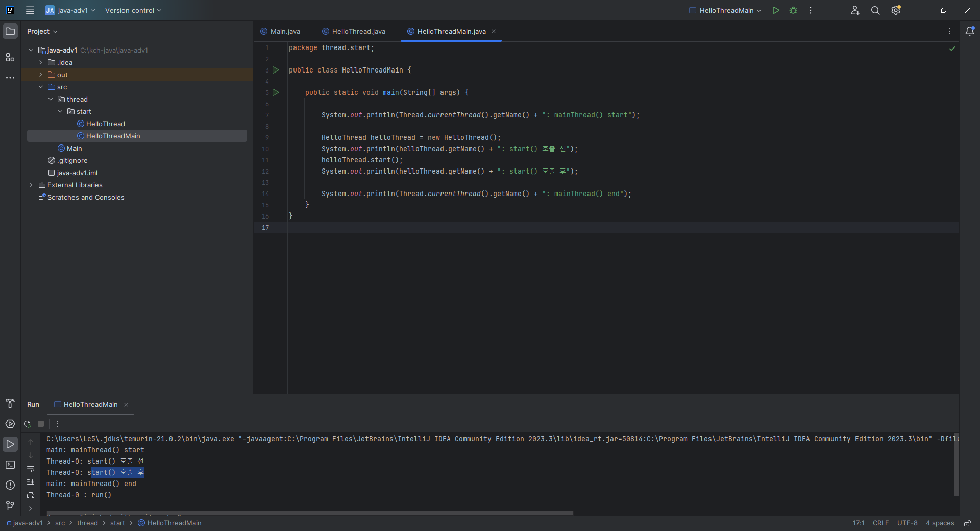Show more tool windows ellipsis
980x531 pixels.
click(10, 78)
